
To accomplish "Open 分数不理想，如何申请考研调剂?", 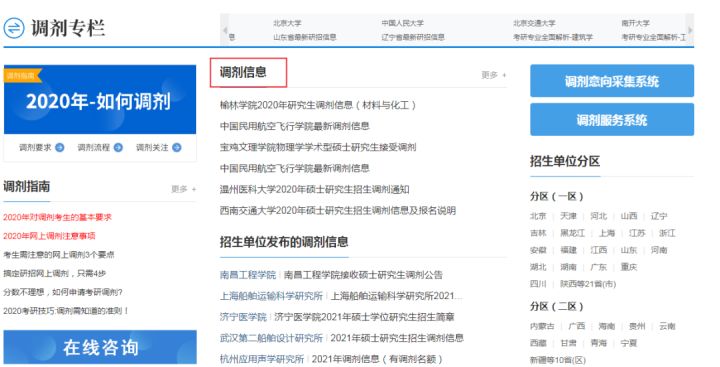I will tap(63, 292).
